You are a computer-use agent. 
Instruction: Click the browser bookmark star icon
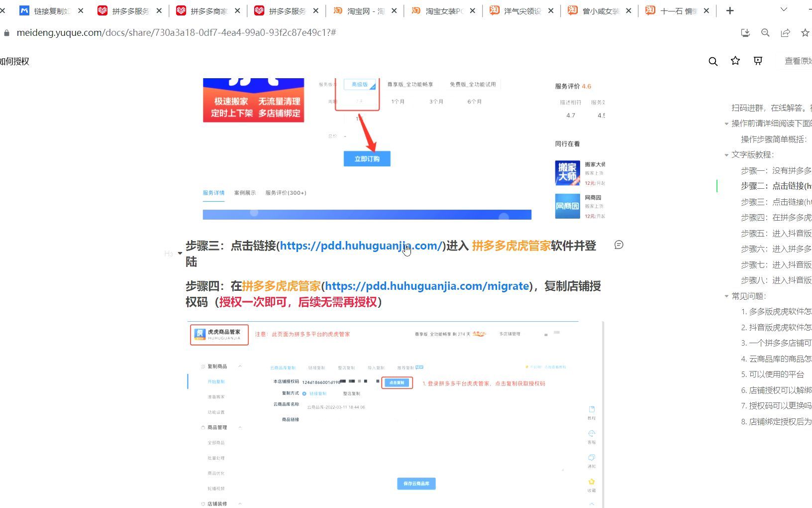coord(805,33)
